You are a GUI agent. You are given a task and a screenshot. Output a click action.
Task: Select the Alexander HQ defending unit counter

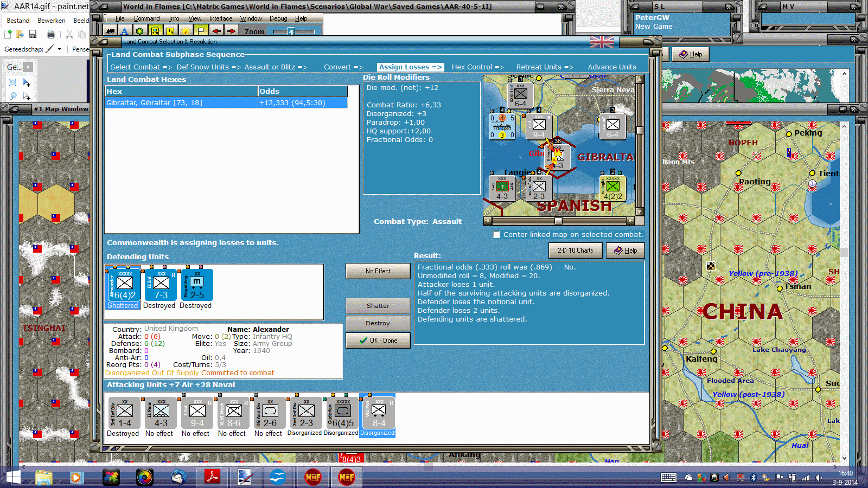tap(124, 285)
